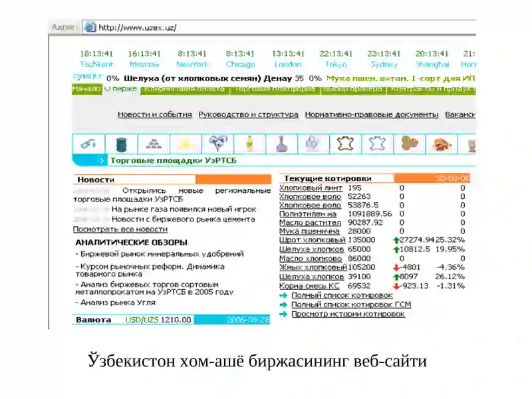Click green up arrow in Шелуха хлопков 39100 row
The width and height of the screenshot is (532, 399).
tap(396, 277)
